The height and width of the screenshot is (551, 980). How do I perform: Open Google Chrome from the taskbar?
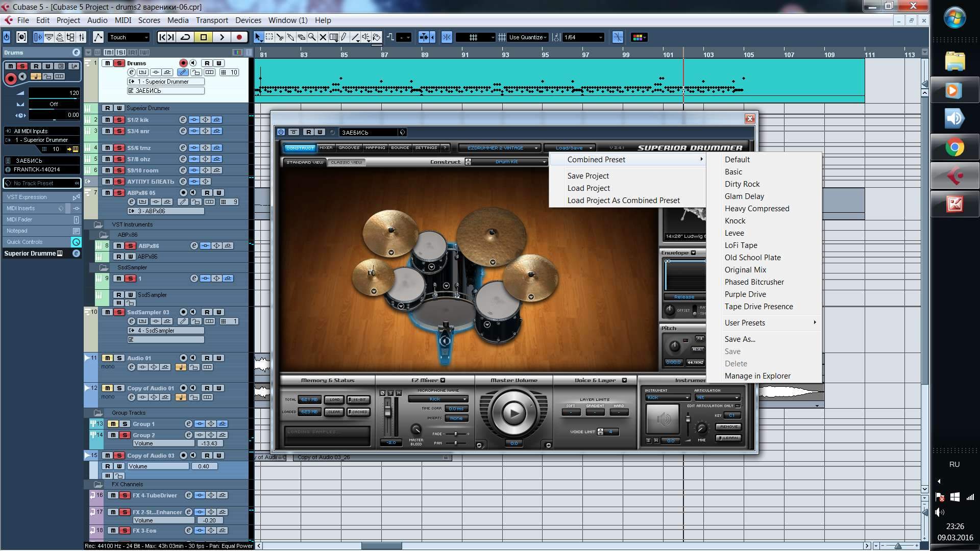click(x=954, y=148)
